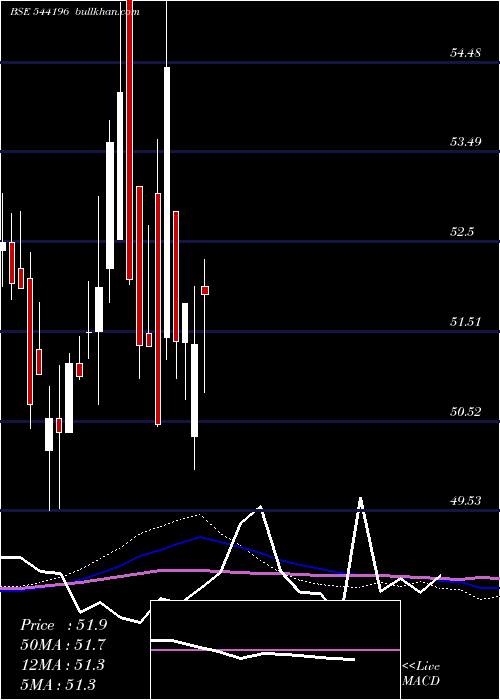Click the BSE 544196 ticker label
Image resolution: width=500 pixels, height=700 pixels.
coord(39,11)
